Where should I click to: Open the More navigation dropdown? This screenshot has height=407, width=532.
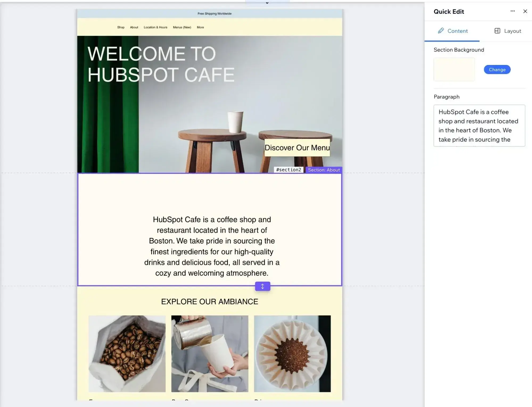(200, 27)
